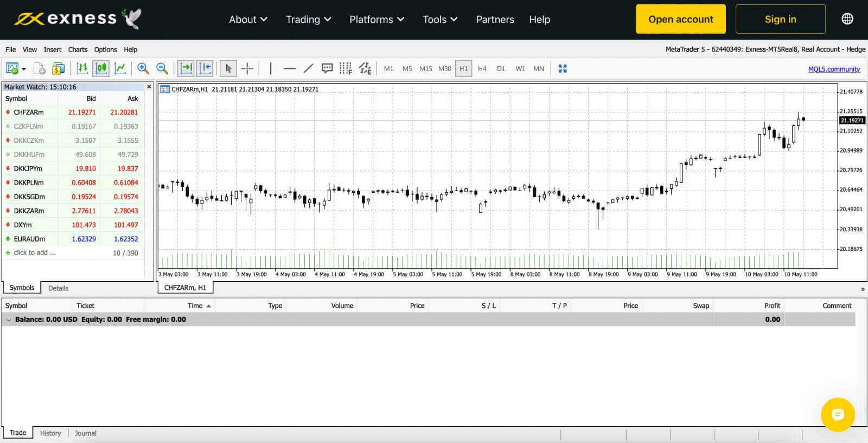Switch timeframe to H4
Viewport: 868px width, 443px height.
point(482,69)
